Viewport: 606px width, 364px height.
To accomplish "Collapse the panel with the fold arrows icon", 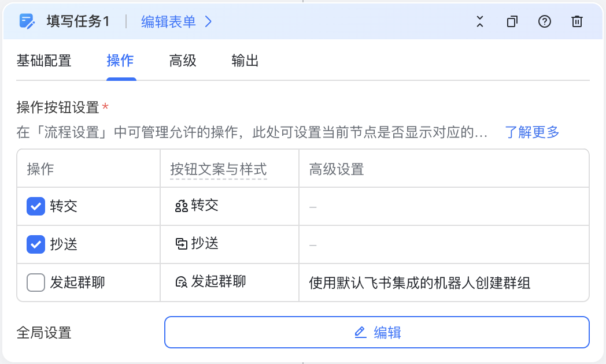I will click(x=479, y=21).
